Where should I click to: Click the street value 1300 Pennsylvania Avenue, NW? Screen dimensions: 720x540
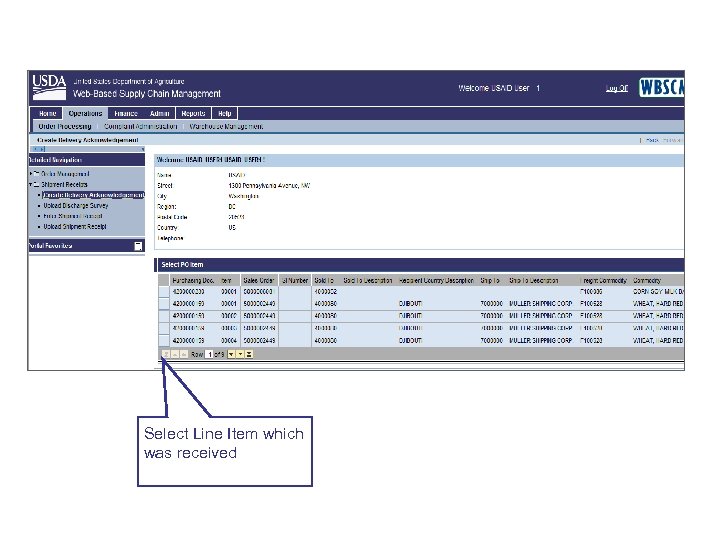[269, 186]
